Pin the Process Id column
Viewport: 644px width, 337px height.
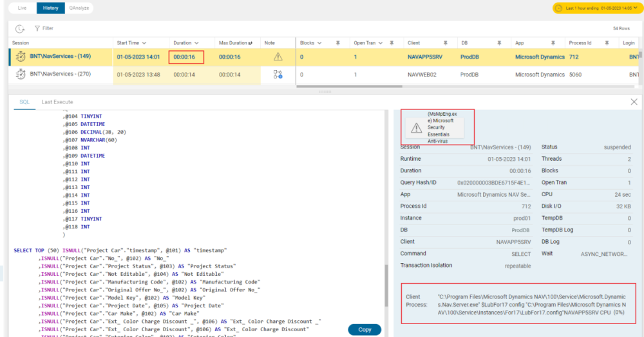(x=607, y=43)
